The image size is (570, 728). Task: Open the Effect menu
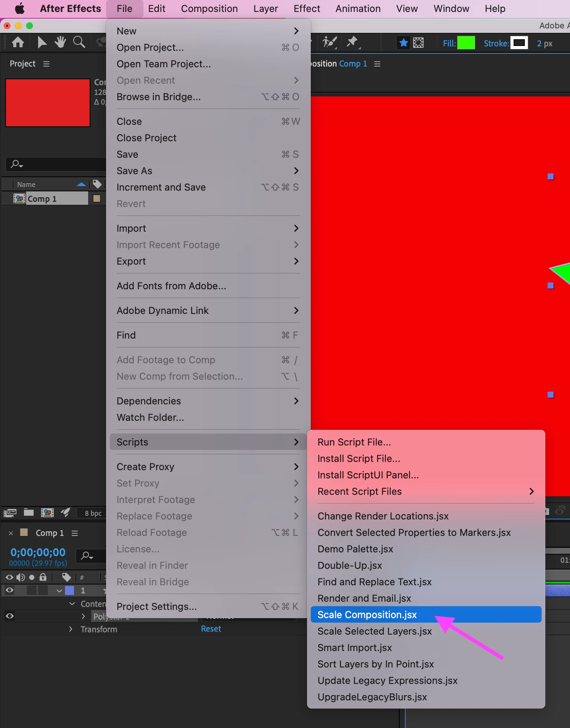[307, 9]
